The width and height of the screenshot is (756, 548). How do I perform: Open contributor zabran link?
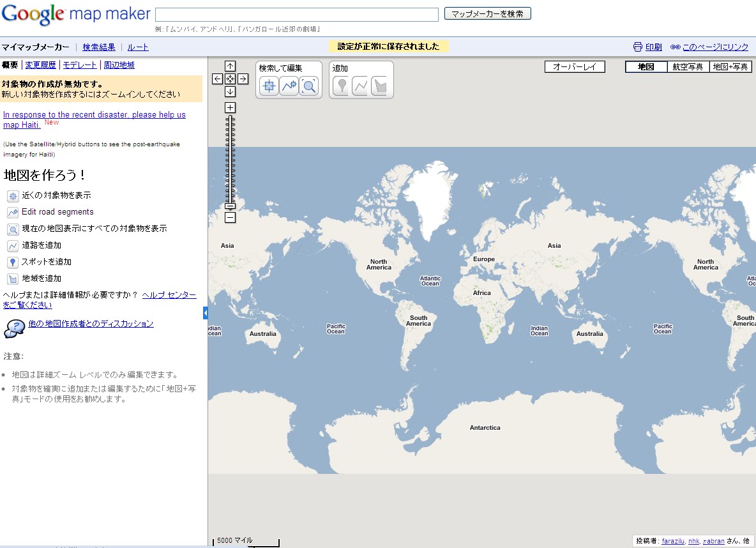(714, 541)
